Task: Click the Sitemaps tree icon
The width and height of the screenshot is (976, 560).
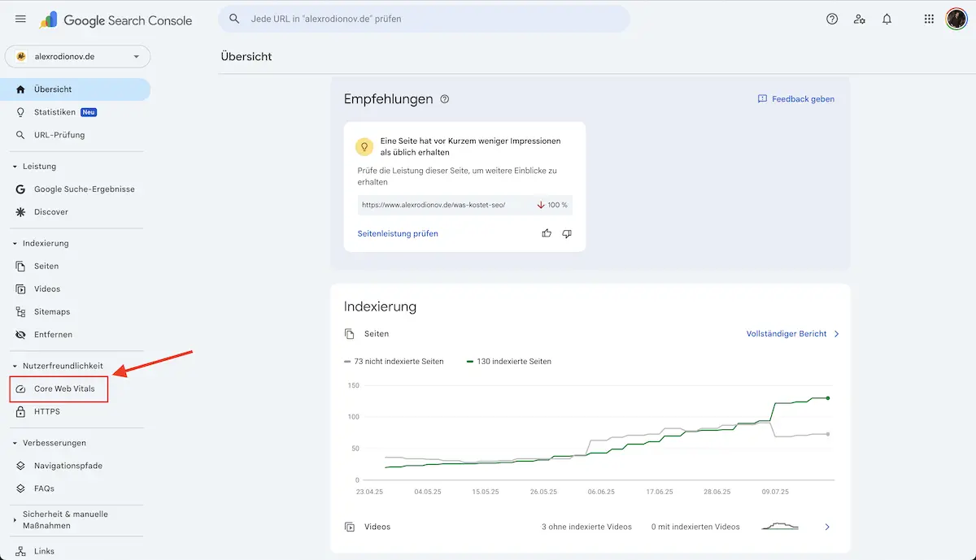Action: (20, 312)
